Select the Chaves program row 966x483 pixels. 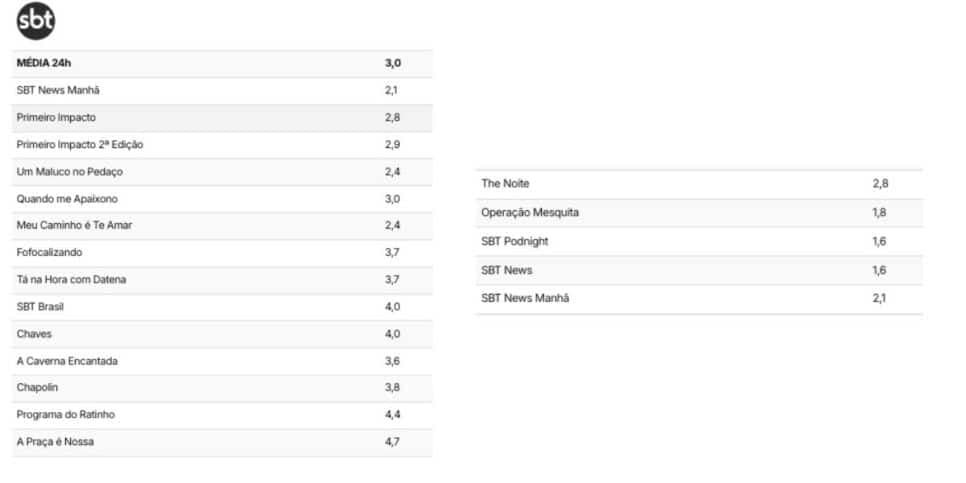pos(222,334)
